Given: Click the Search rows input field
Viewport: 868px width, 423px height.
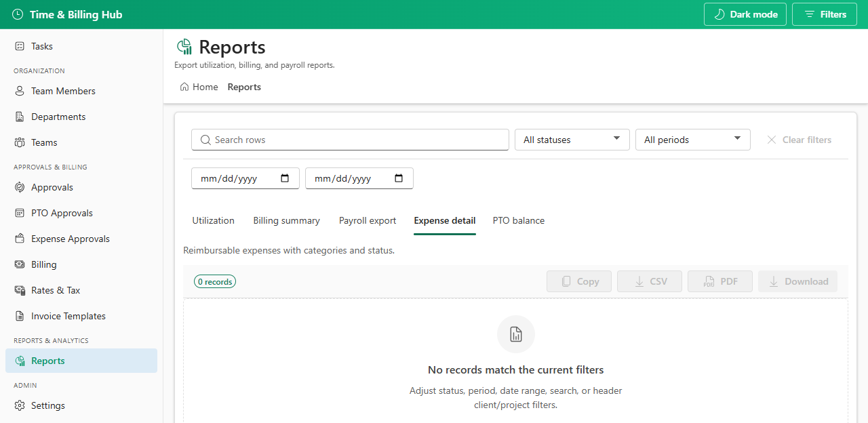Looking at the screenshot, I should point(350,140).
